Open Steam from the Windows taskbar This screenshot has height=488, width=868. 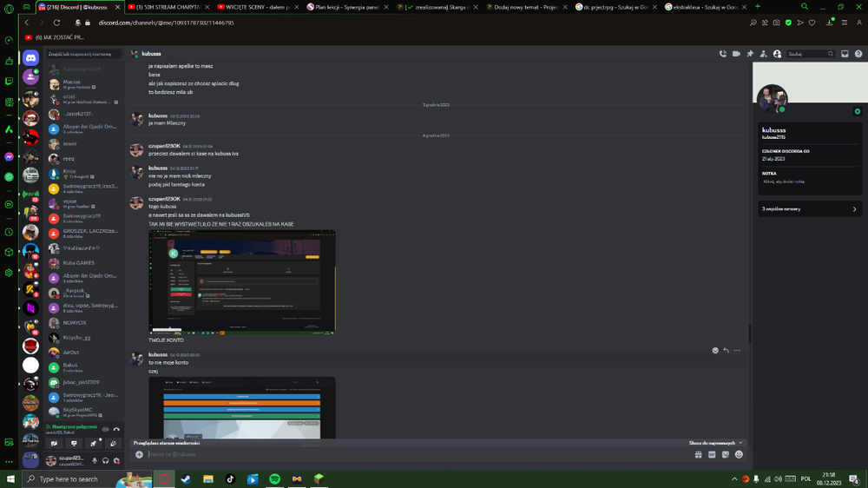pyautogui.click(x=186, y=479)
